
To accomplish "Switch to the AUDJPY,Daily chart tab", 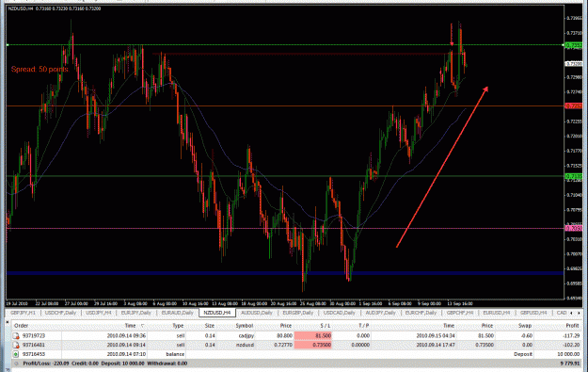I will 381,313.
